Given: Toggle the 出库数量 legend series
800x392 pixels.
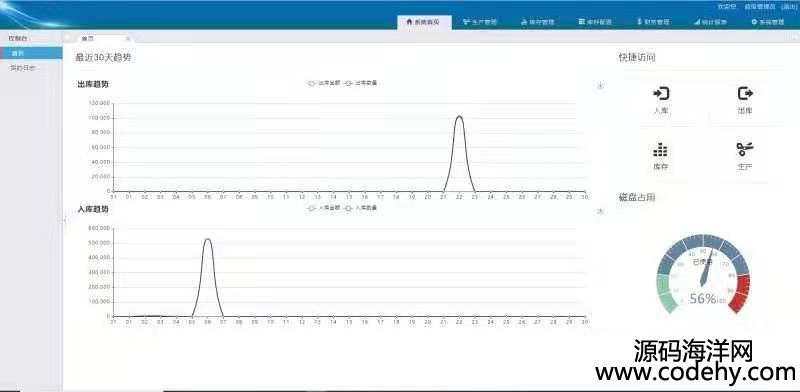Looking at the screenshot, I should tap(360, 83).
